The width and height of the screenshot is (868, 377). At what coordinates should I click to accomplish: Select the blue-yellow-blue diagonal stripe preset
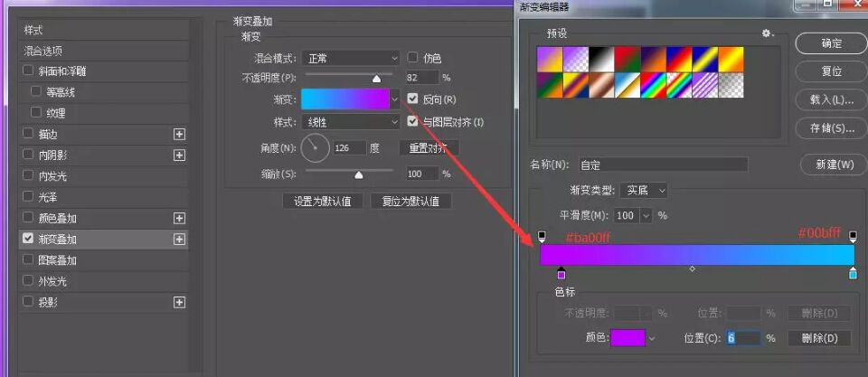click(704, 60)
